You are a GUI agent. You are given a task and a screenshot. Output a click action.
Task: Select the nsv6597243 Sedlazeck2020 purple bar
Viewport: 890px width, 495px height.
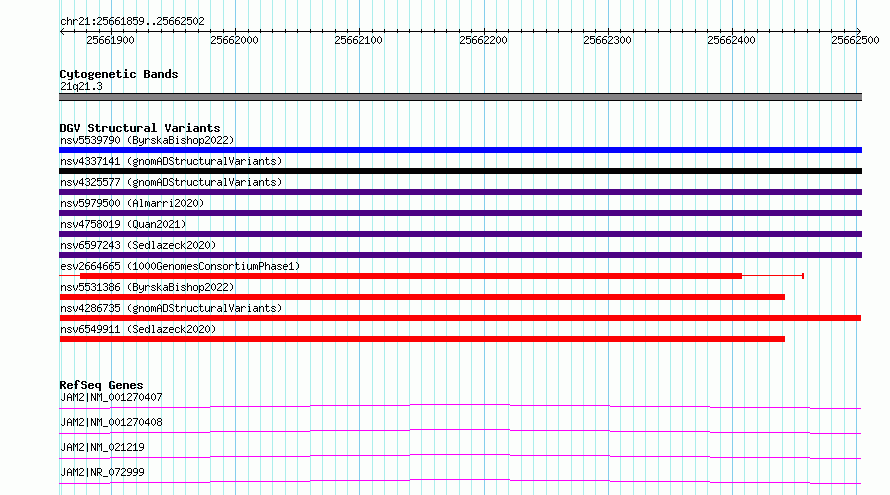point(460,255)
